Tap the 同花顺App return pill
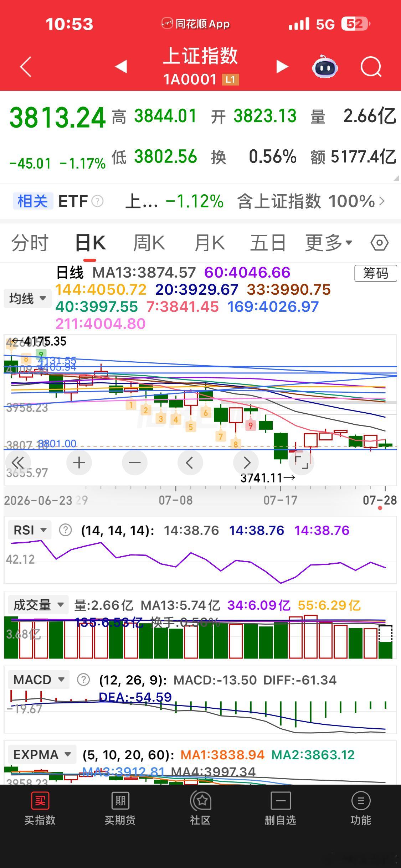This screenshot has width=401, height=868. [196, 24]
